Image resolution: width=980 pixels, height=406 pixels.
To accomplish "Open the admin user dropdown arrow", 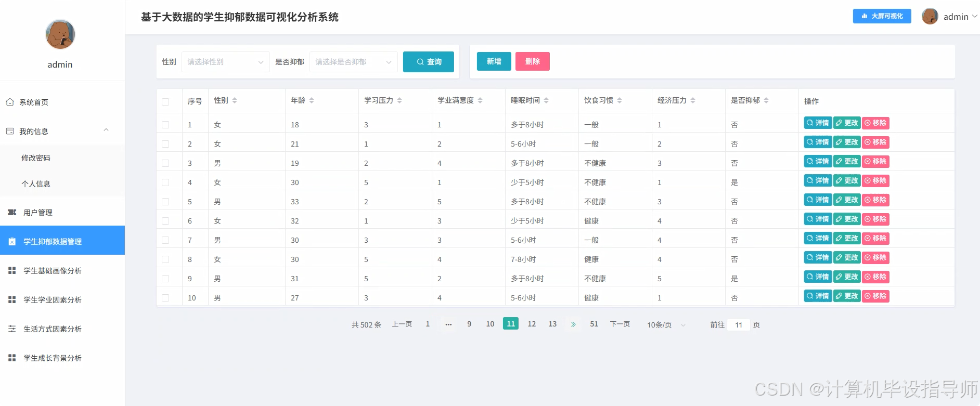I will point(975,17).
